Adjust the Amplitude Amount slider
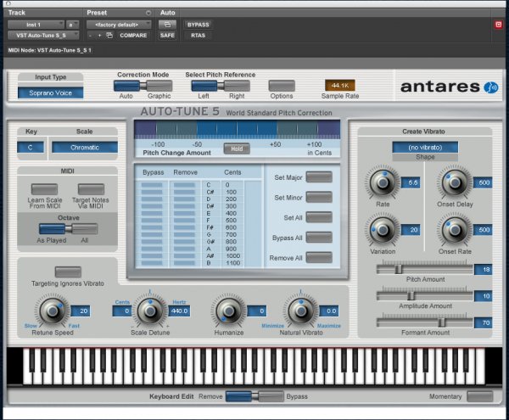 click(x=411, y=295)
